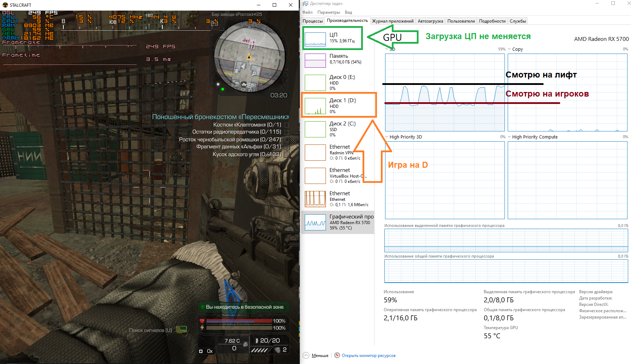Image resolution: width=631 pixels, height=364 pixels.
Task: Click the signal search device icon
Action: coord(181,330)
